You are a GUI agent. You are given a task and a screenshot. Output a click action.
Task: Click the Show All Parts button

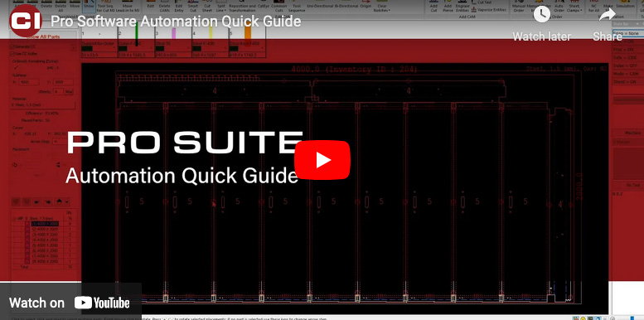click(x=43, y=37)
